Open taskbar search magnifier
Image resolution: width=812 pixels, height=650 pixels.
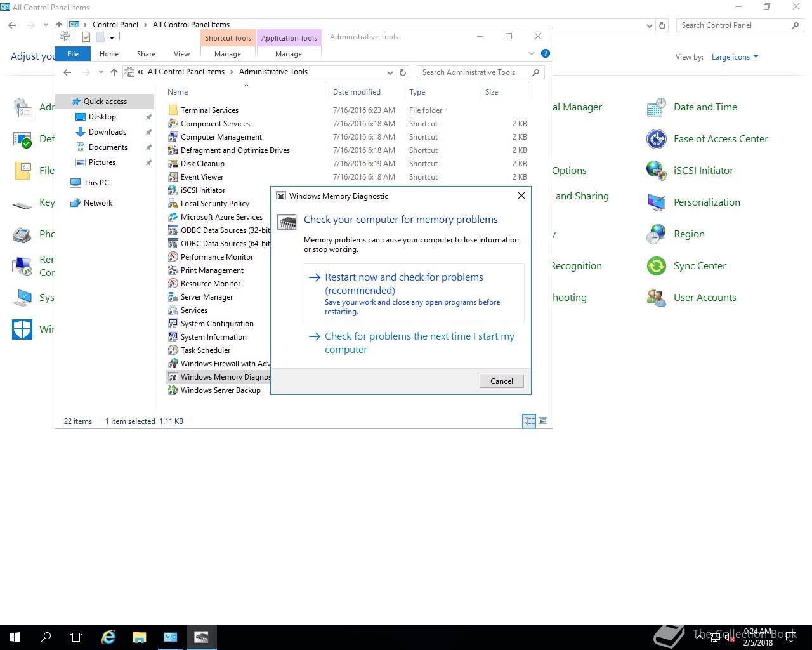[46, 637]
